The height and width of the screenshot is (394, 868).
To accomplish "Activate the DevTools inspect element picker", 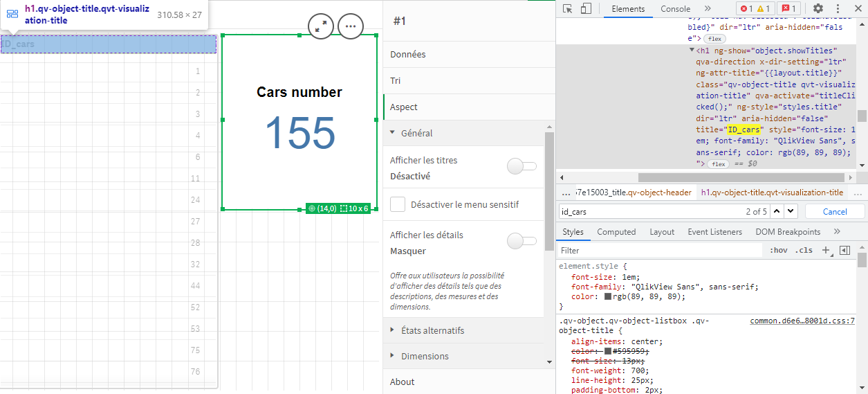I will [567, 9].
